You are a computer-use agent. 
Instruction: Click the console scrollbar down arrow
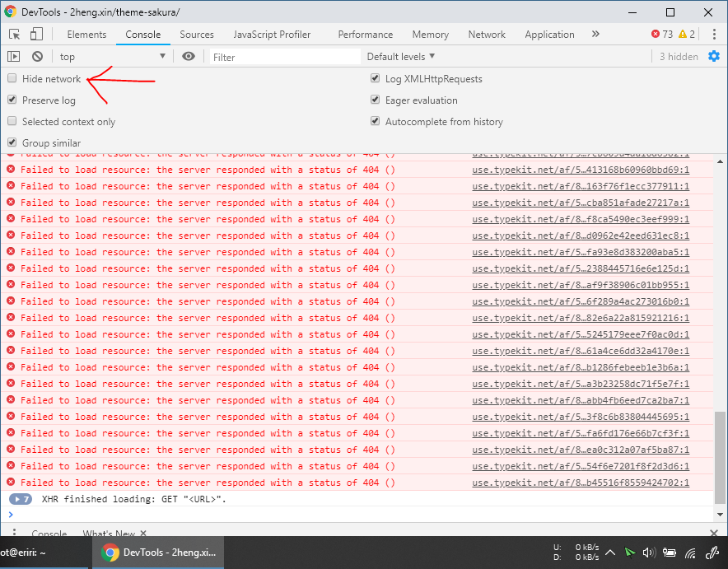(720, 514)
